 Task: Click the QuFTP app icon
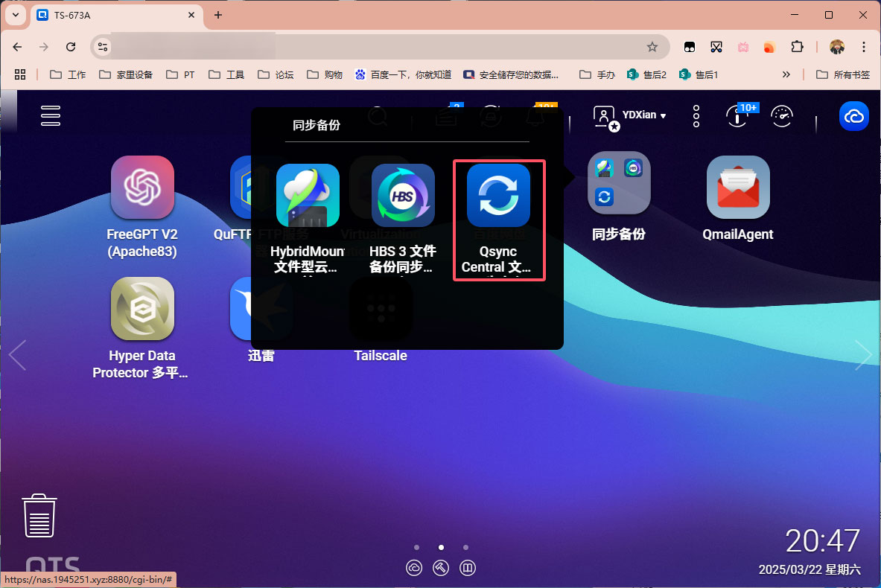click(241, 187)
